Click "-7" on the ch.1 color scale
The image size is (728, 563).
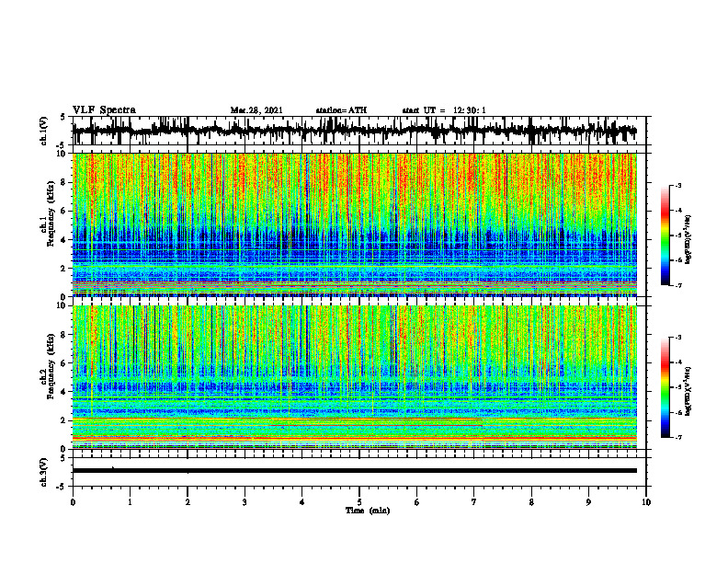click(x=678, y=285)
